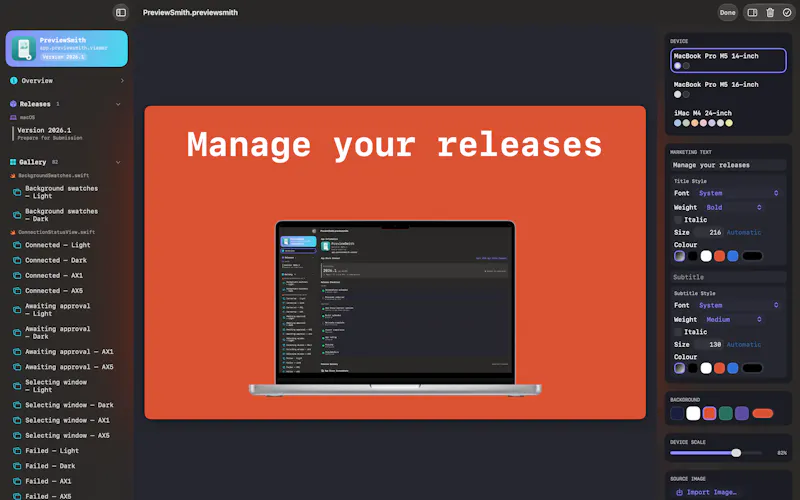Click the PreviewSmith app icon in sidebar card
Viewport: 800px width, 500px height.
click(x=23, y=48)
